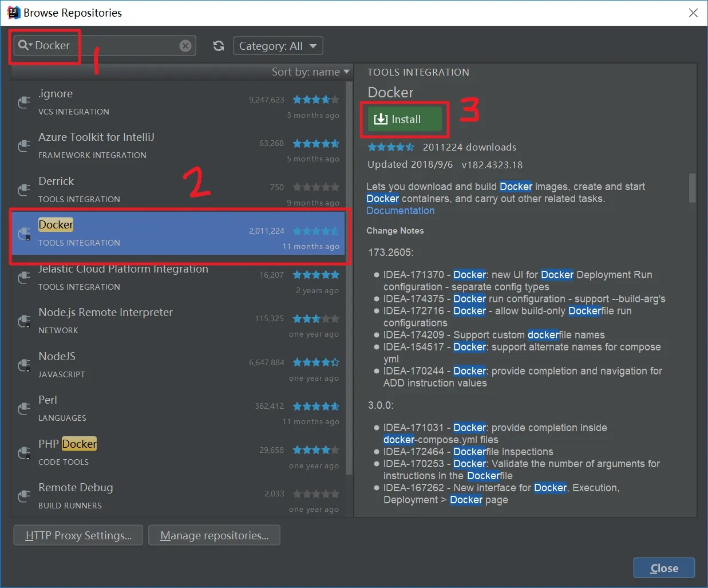Click the Jelastic Cloud Platform star rating
Image resolution: width=708 pixels, height=588 pixels.
coord(316,275)
